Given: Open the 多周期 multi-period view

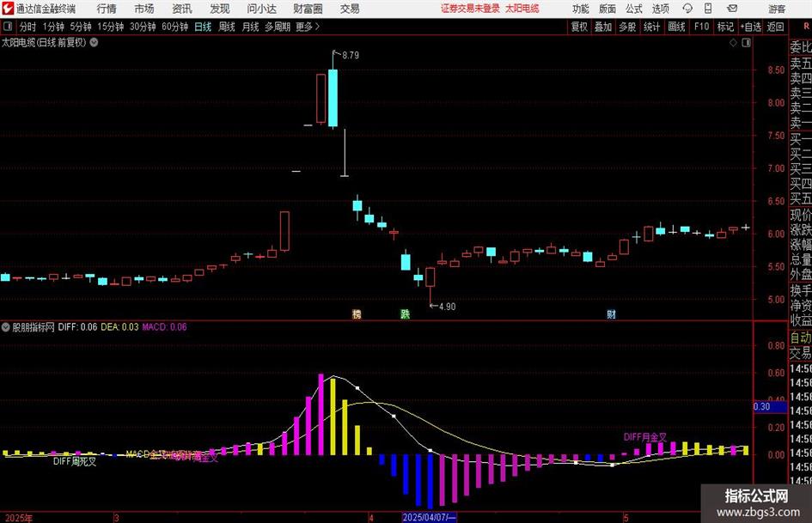Looking at the screenshot, I should (x=278, y=27).
